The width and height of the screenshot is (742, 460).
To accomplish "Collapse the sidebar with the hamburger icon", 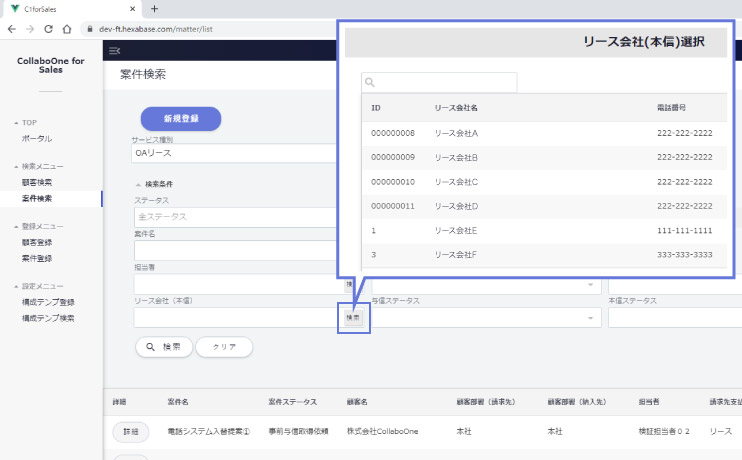I will (113, 50).
